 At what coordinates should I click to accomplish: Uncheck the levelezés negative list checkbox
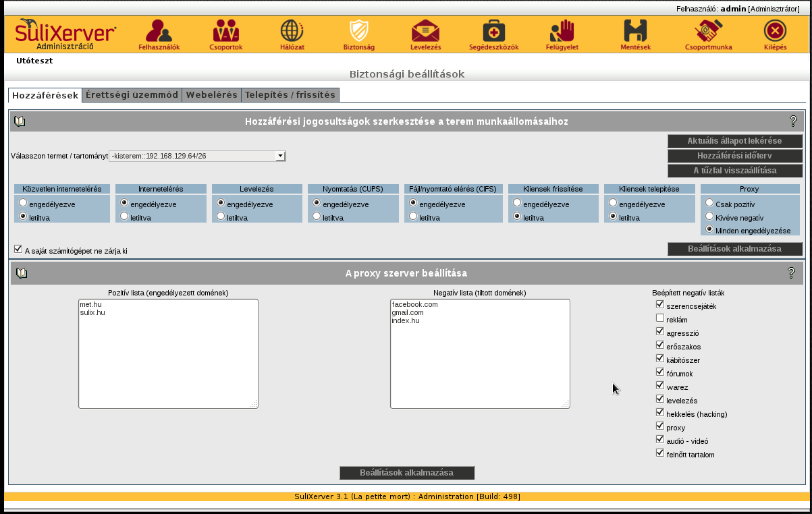660,399
